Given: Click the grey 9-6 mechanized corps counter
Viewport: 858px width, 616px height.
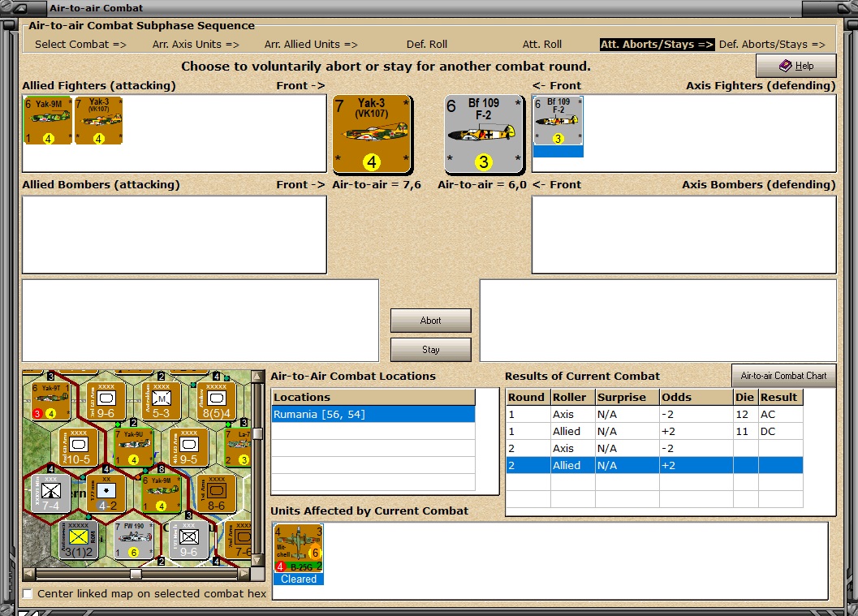Looking at the screenshot, I should pos(189,540).
